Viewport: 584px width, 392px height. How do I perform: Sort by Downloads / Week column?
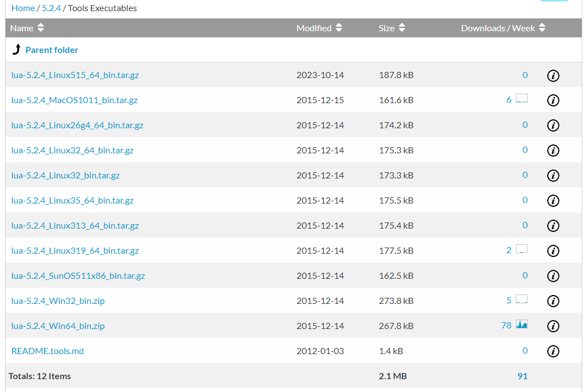(503, 28)
